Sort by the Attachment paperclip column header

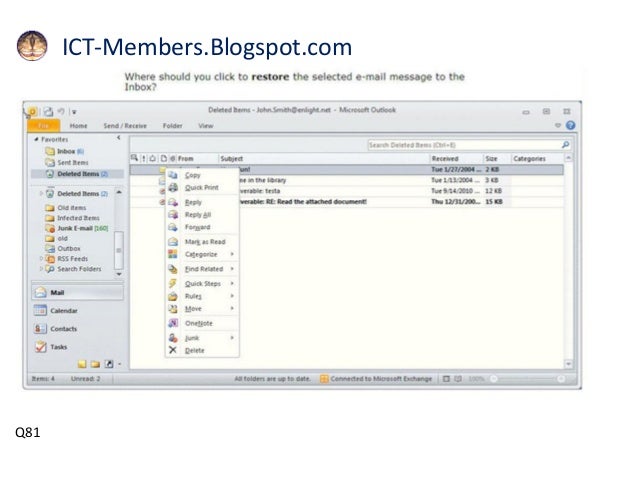(x=173, y=159)
